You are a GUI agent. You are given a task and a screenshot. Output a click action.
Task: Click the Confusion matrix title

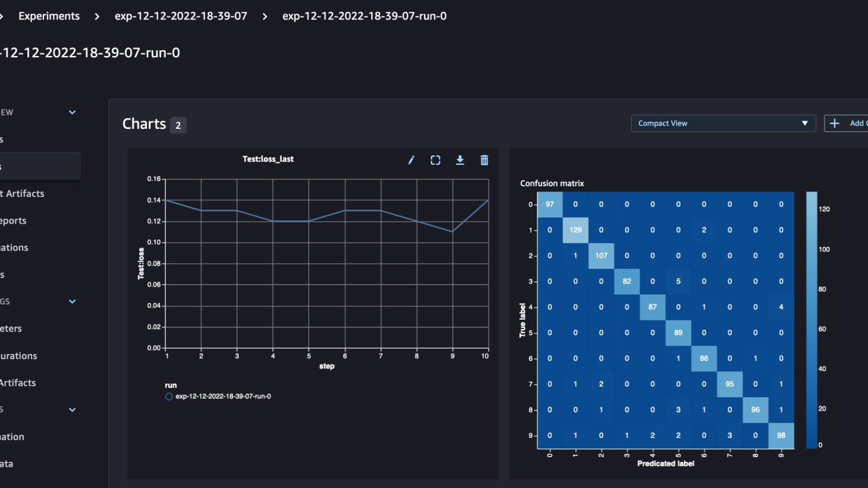pos(552,183)
